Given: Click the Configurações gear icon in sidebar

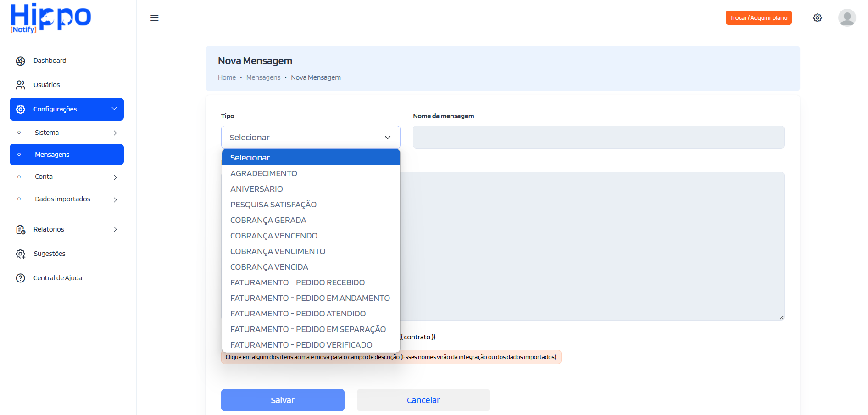Looking at the screenshot, I should (x=20, y=109).
